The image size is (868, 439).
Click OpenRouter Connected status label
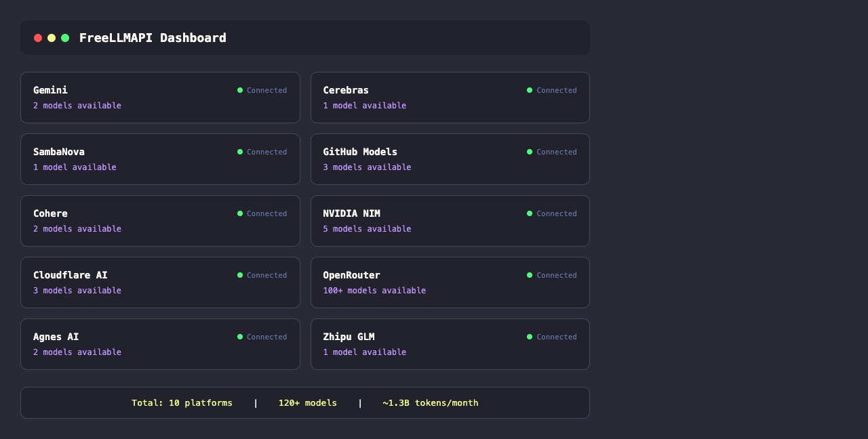557,275
